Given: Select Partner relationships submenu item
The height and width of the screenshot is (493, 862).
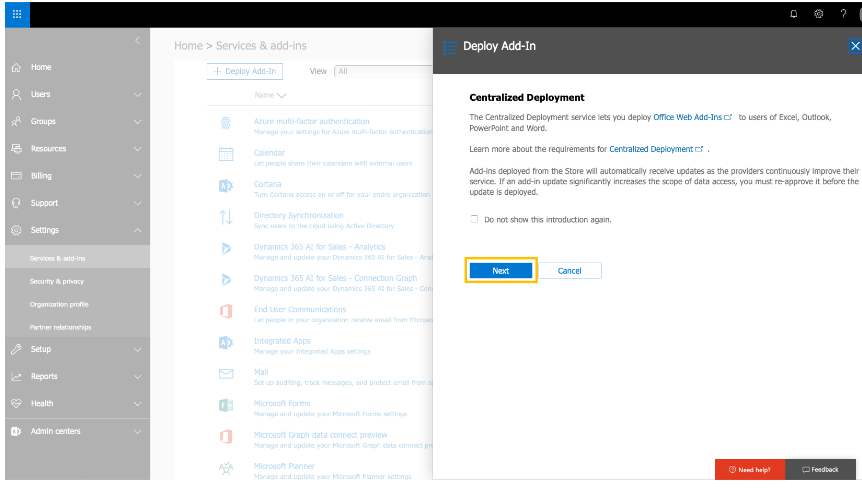Looking at the screenshot, I should pyautogui.click(x=78, y=327).
